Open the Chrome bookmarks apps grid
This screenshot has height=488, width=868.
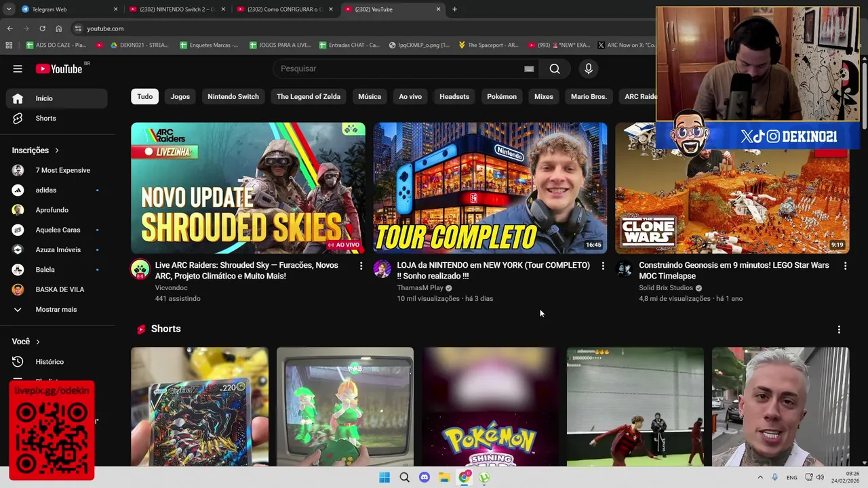9,45
